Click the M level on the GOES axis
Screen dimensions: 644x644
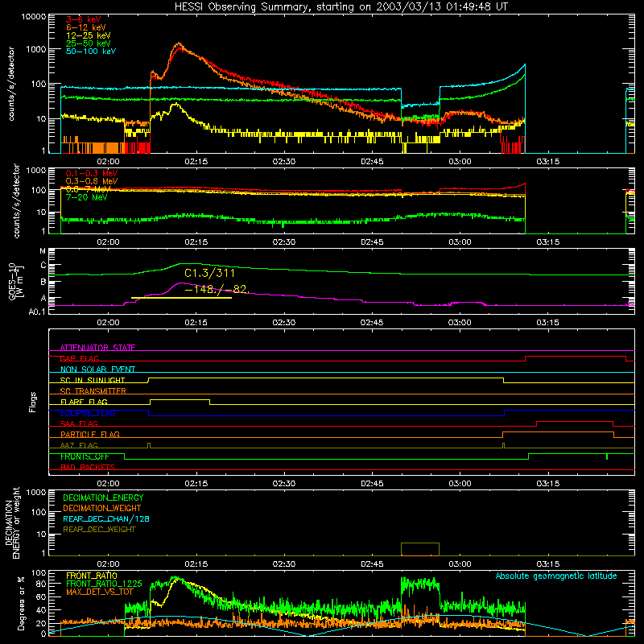point(43,251)
